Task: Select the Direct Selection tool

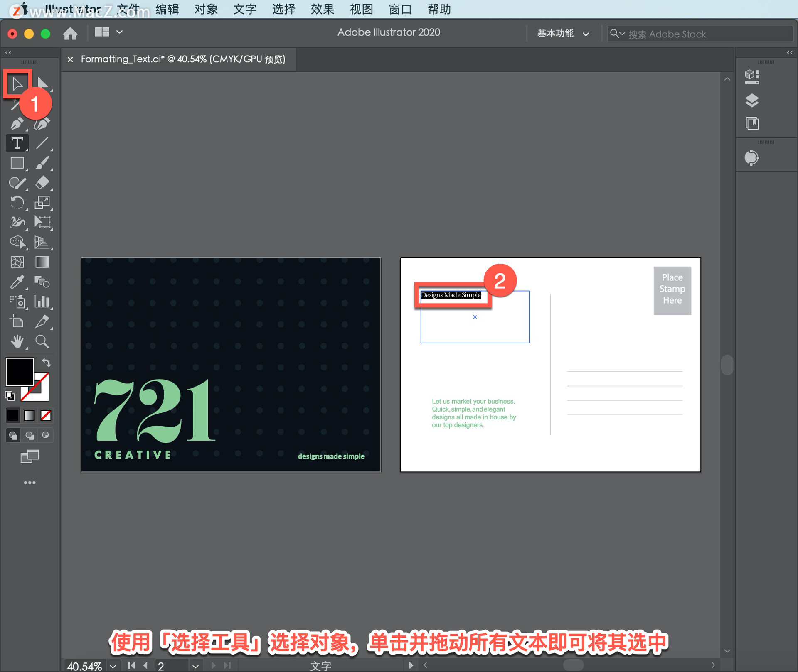Action: click(x=42, y=83)
